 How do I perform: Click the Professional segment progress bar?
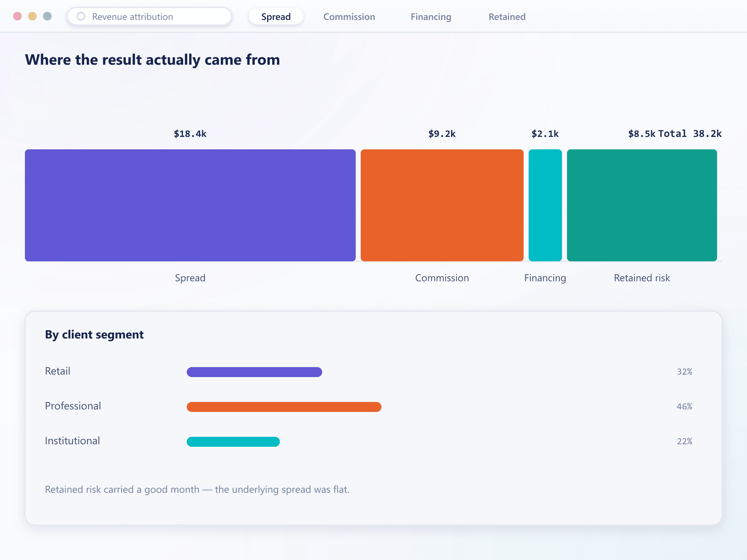[x=284, y=407]
